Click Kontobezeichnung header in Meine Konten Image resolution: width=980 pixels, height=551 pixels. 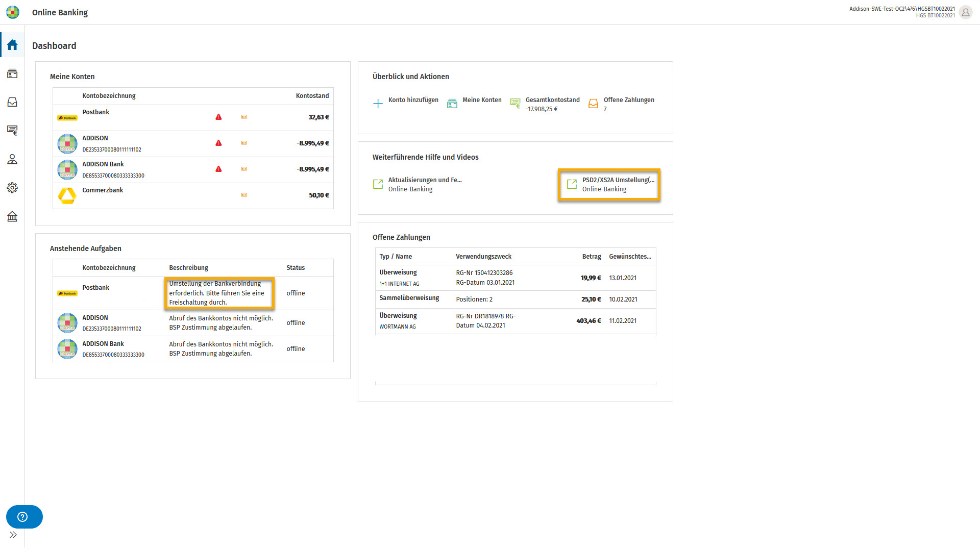pos(109,96)
